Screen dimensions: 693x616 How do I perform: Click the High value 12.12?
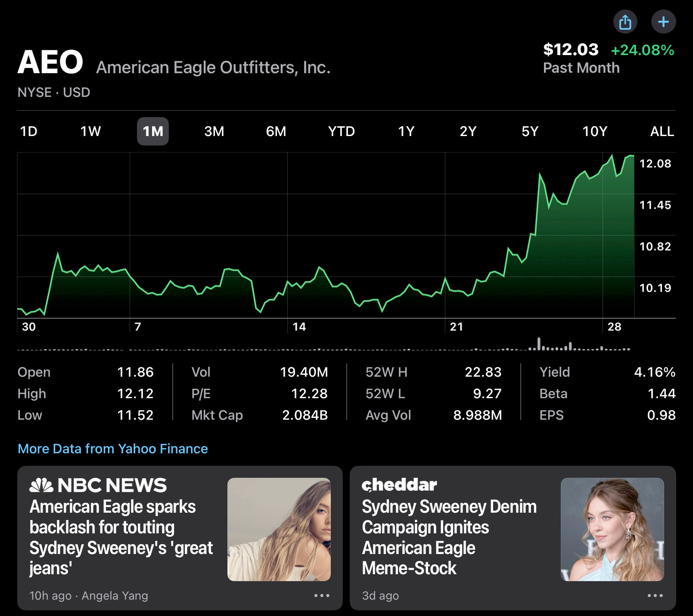[135, 393]
